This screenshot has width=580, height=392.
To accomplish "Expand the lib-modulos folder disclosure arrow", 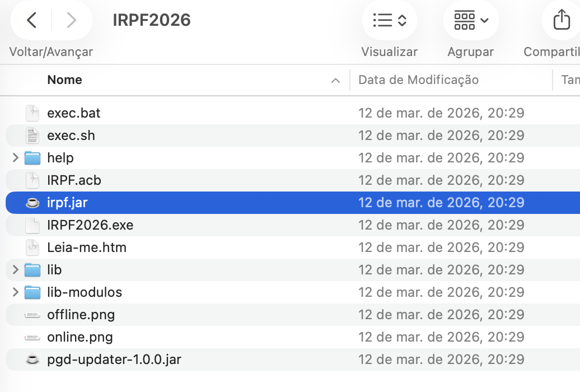I will (15, 292).
